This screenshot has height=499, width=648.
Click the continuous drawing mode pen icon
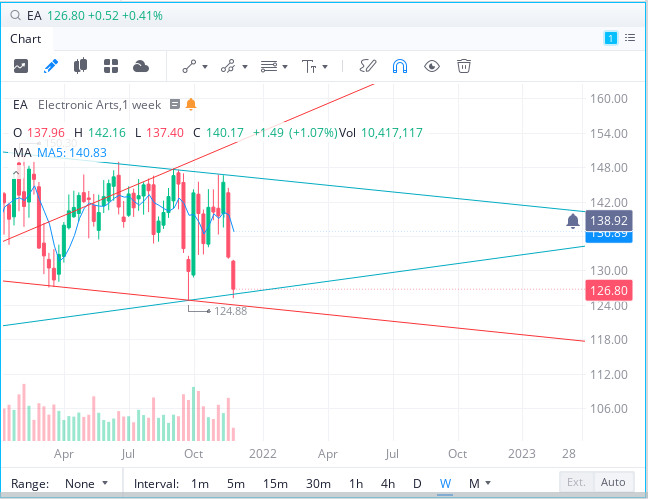pos(368,66)
